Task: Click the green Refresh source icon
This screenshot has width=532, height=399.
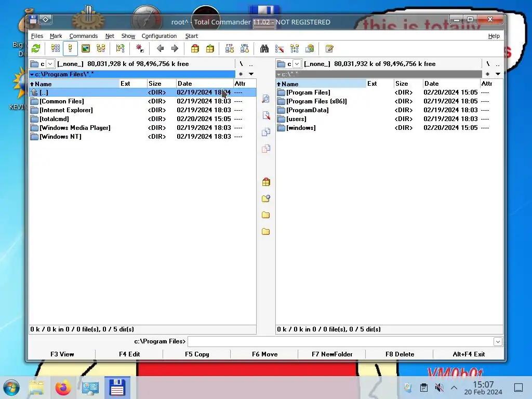Action: tap(36, 48)
